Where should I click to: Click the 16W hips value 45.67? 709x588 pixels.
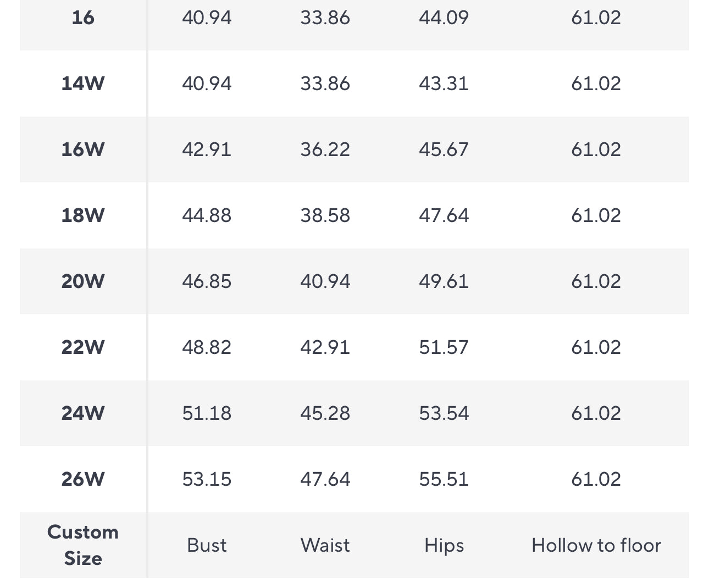[444, 149]
